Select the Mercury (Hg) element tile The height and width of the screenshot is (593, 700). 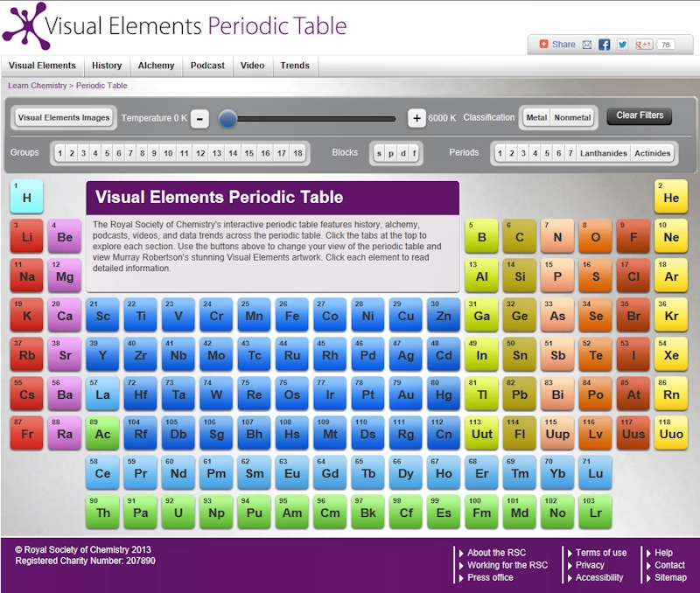444,394
